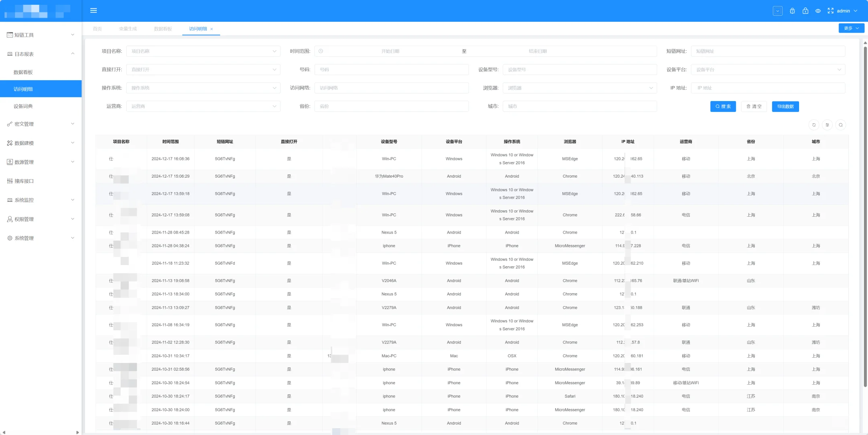The width and height of the screenshot is (868, 435).
Task: Open the 项目名称 dropdown
Action: pos(203,51)
